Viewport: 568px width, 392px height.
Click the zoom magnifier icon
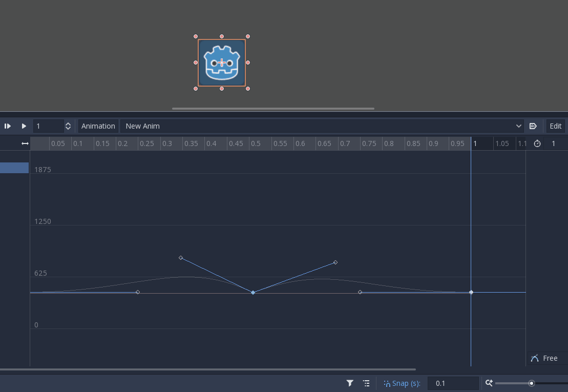tap(489, 383)
